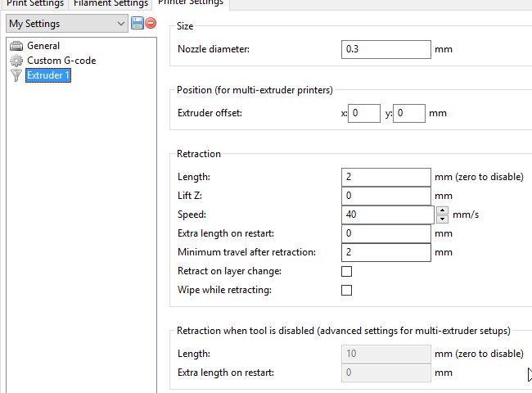Image resolution: width=532 pixels, height=393 pixels.
Task: Open the Filament Settings tab
Action: coord(110,3)
